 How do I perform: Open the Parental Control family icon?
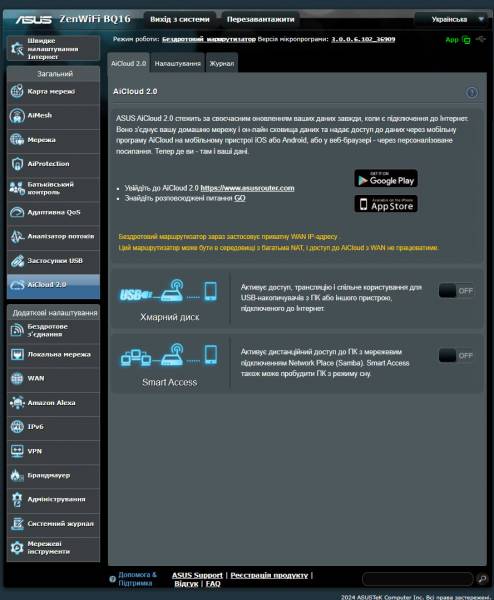(x=17, y=188)
